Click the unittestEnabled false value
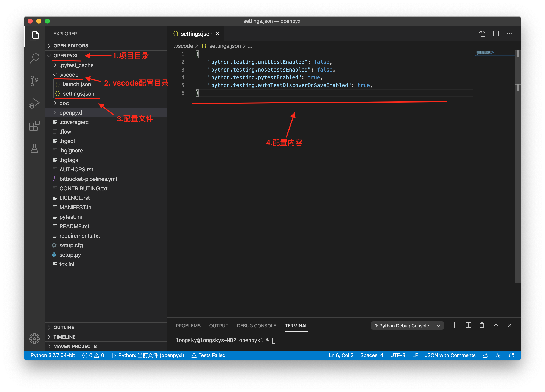The image size is (545, 392). [322, 62]
